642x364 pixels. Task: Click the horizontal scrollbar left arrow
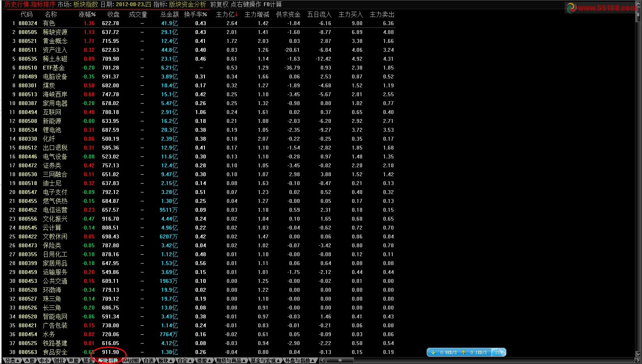(323, 361)
